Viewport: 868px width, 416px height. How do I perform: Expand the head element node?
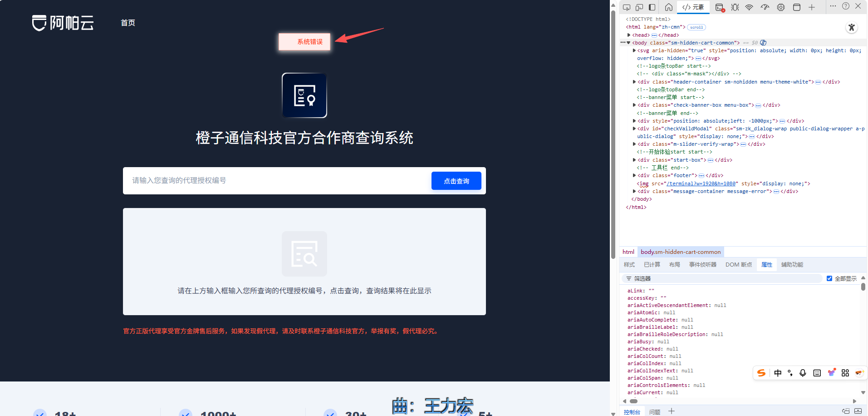pos(629,35)
